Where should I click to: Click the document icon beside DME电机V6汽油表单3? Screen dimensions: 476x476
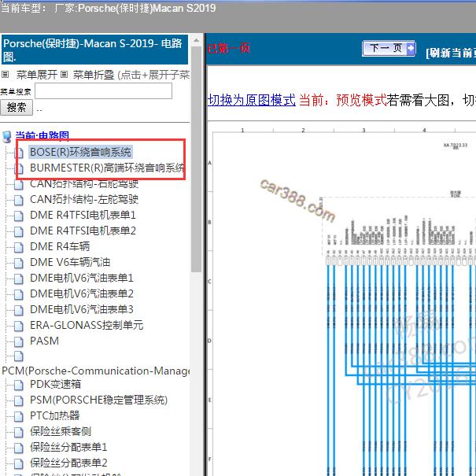click(x=19, y=310)
